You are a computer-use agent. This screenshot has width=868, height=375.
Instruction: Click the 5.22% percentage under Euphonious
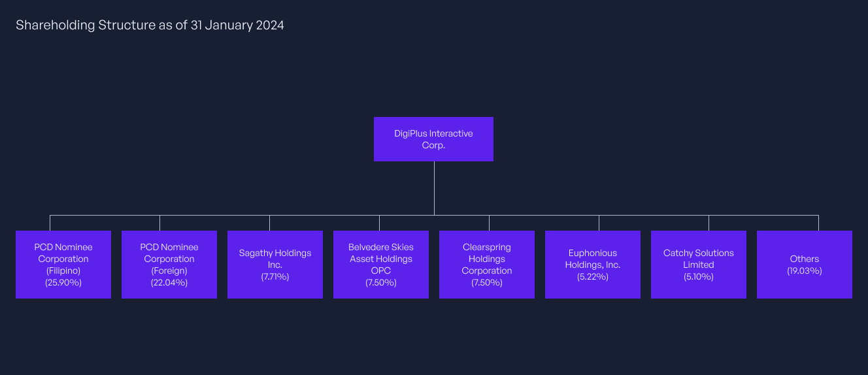[x=593, y=277]
